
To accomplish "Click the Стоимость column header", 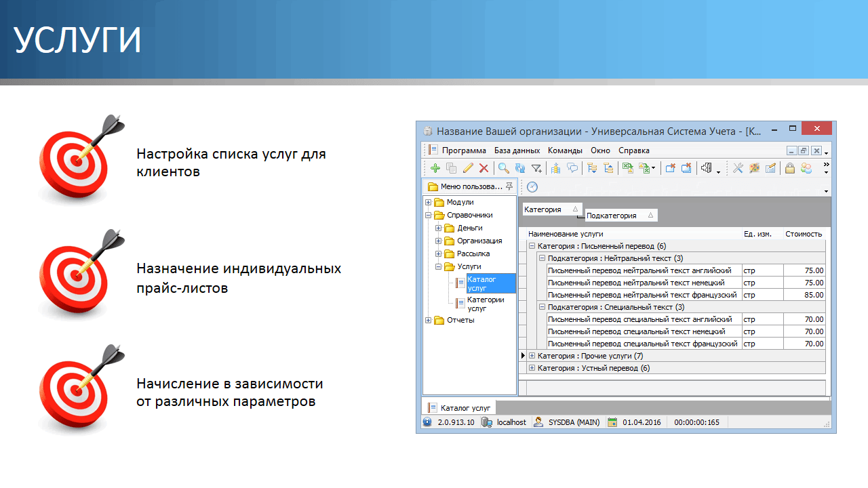I will [x=804, y=234].
